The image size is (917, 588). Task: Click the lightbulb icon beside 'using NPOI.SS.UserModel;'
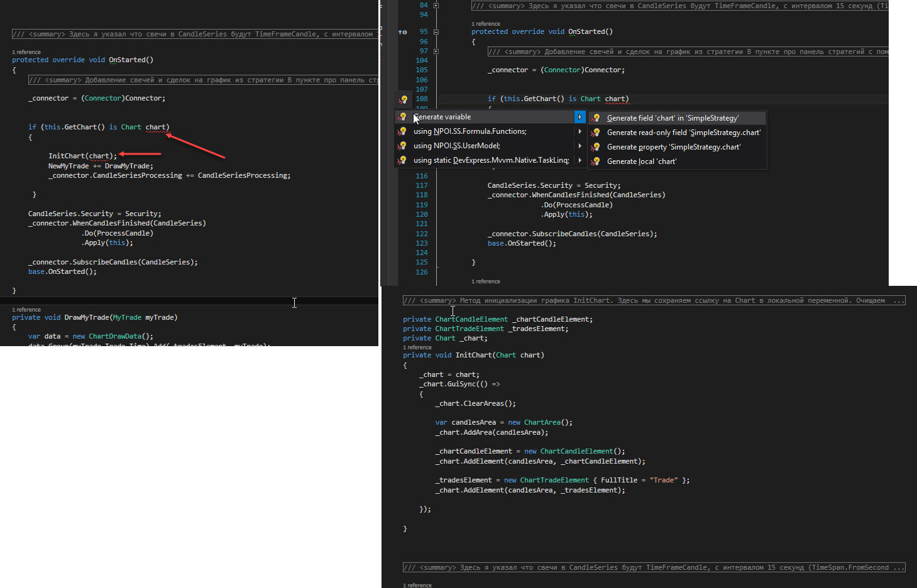click(402, 146)
